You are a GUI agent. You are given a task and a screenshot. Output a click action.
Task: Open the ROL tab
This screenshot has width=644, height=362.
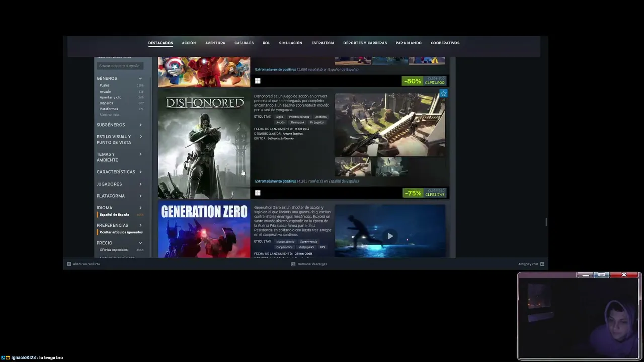(266, 43)
